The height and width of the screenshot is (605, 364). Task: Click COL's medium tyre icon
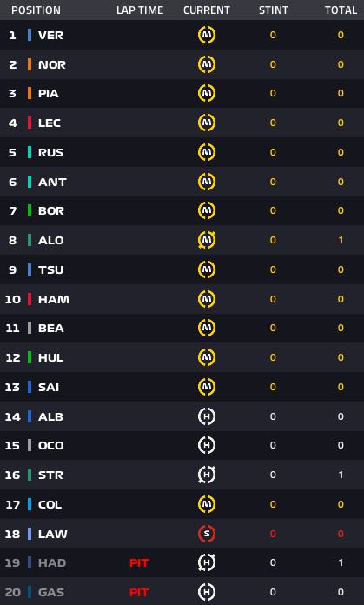[207, 505]
